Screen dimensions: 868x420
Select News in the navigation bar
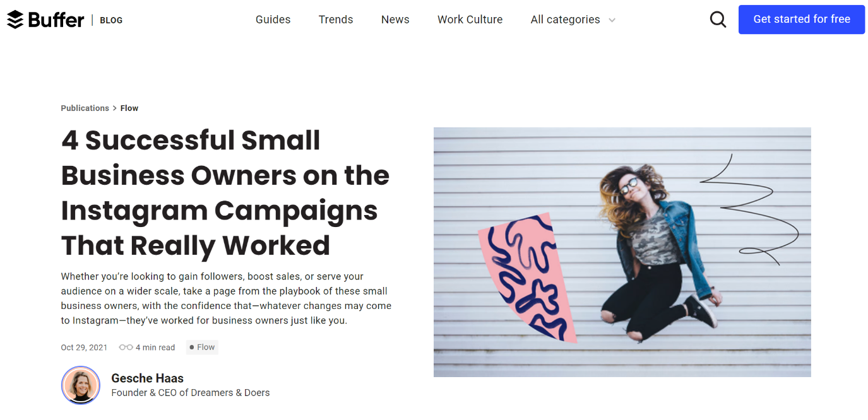click(395, 20)
